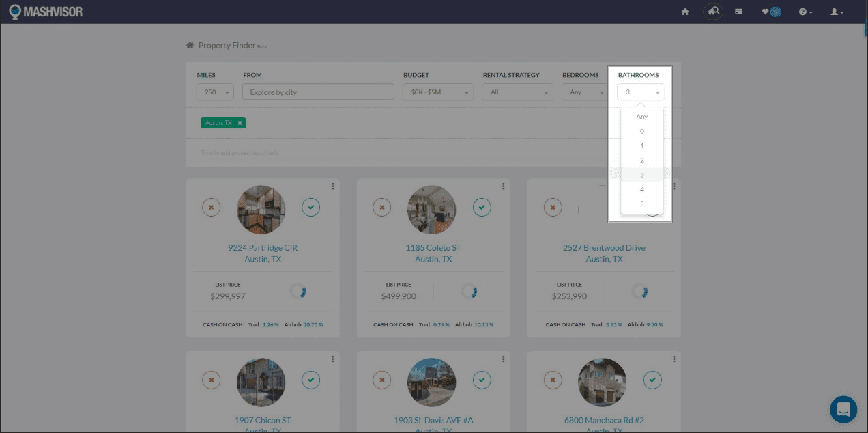Open the Budget dropdown
The width and height of the screenshot is (868, 433).
tap(437, 91)
